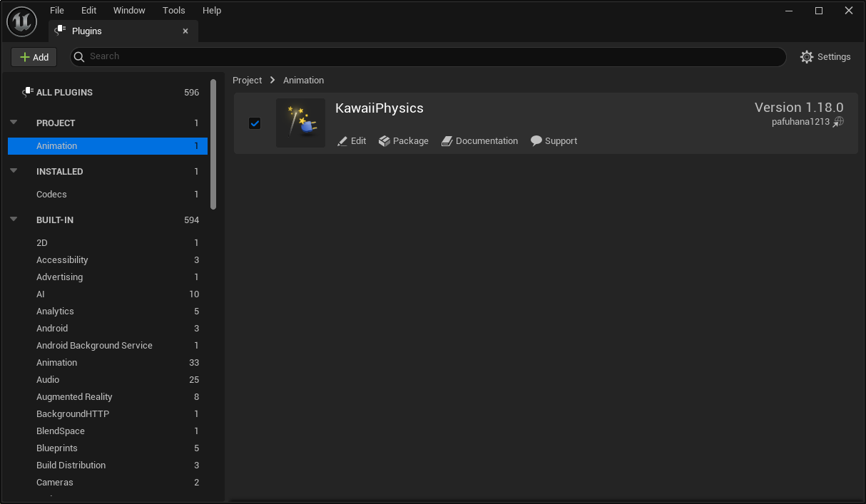Select the Android category
This screenshot has width=866, height=504.
(x=108, y=329)
